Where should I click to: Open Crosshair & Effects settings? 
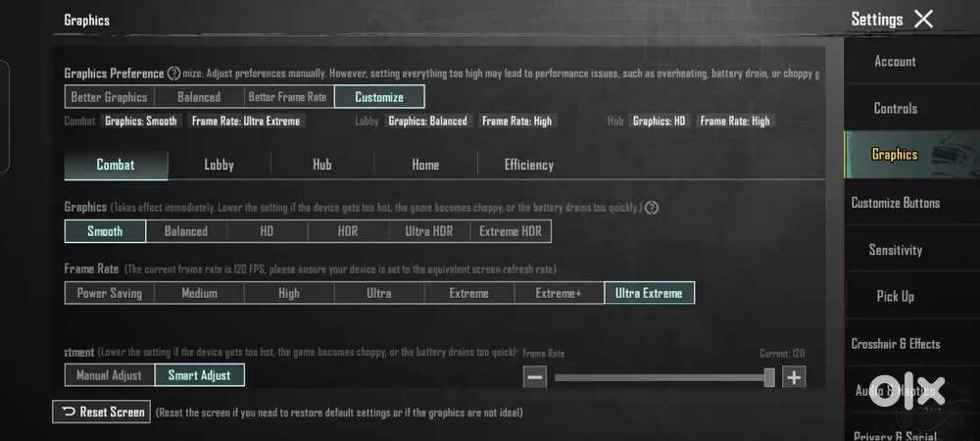pos(895,344)
